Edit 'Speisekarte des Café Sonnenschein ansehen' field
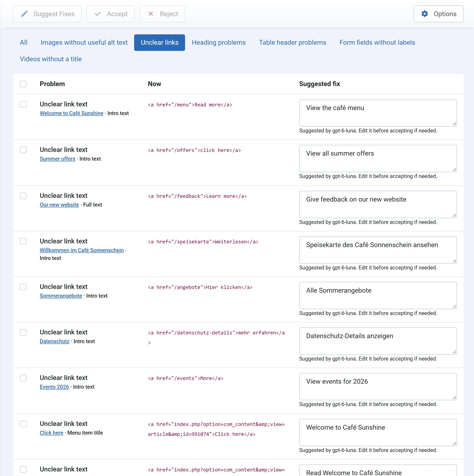Screen dimensions: 474x476 tap(378, 250)
